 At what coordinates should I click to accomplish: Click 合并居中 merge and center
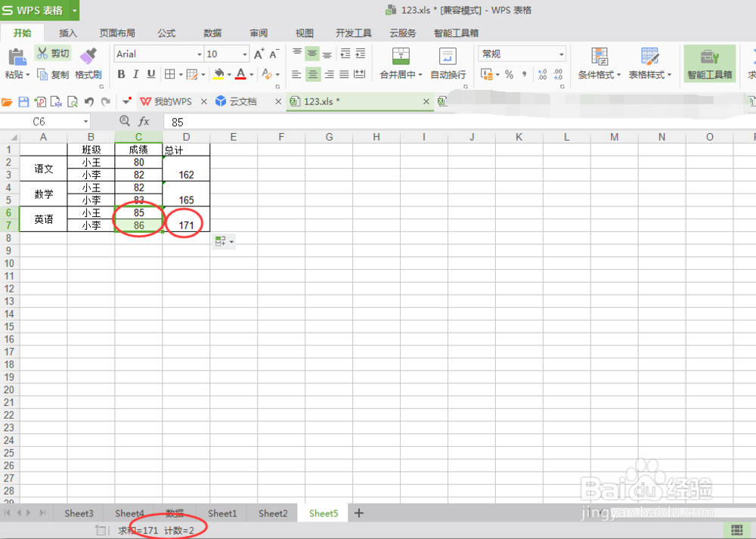point(401,64)
